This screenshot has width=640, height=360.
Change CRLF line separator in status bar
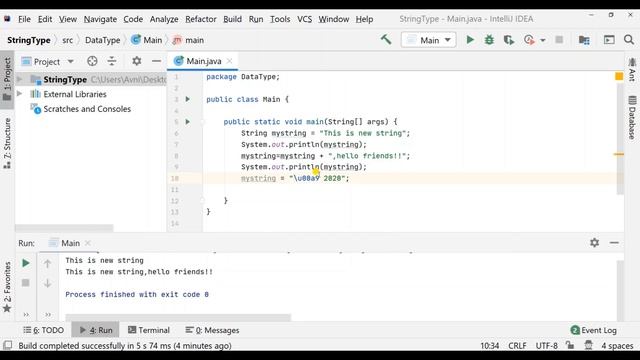pyautogui.click(x=517, y=346)
